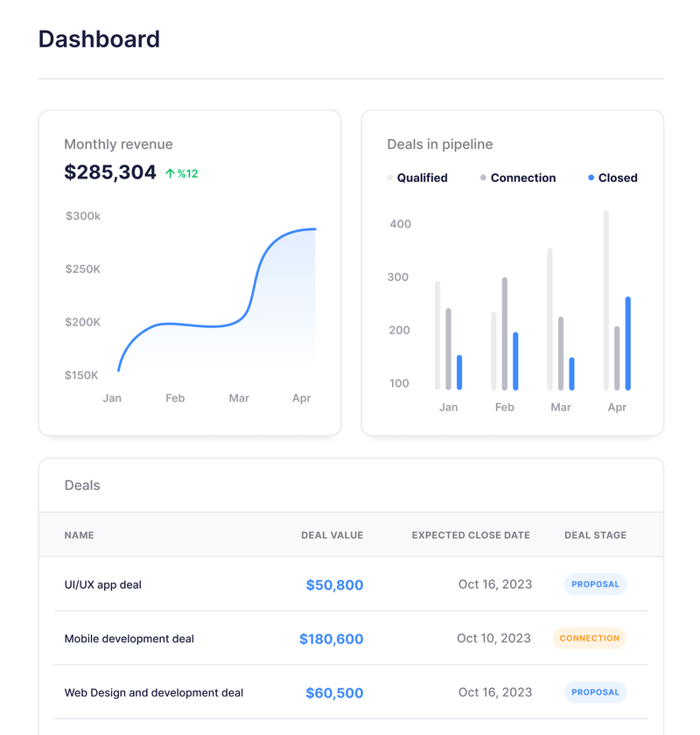Open the Mobile development deal
The width and height of the screenshot is (700, 735).
click(x=351, y=638)
